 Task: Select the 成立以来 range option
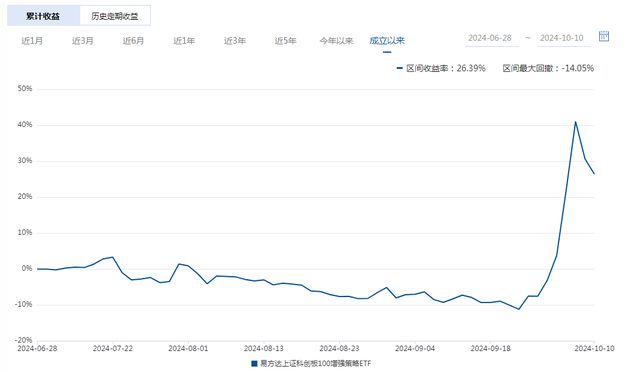pos(387,41)
